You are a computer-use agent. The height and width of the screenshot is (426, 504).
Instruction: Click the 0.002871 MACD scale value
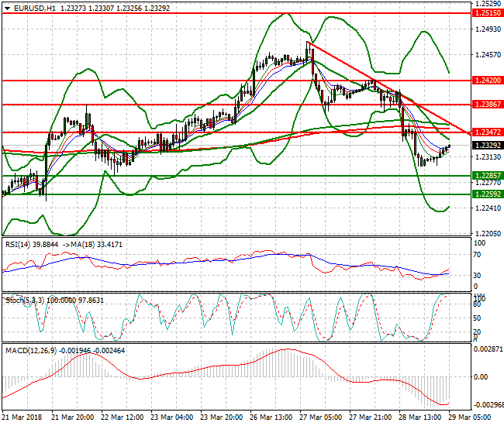pyautogui.click(x=488, y=349)
